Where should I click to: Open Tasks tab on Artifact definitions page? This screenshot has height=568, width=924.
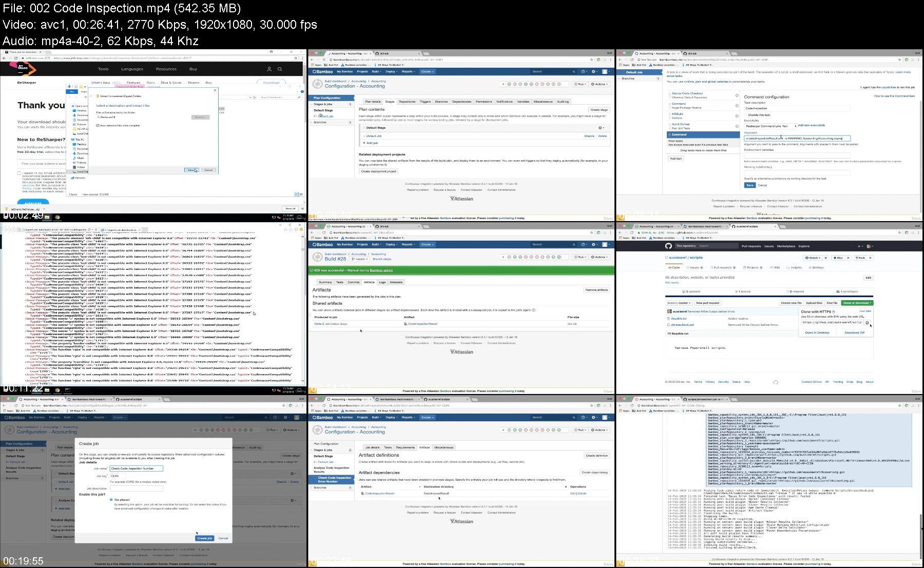click(x=388, y=447)
